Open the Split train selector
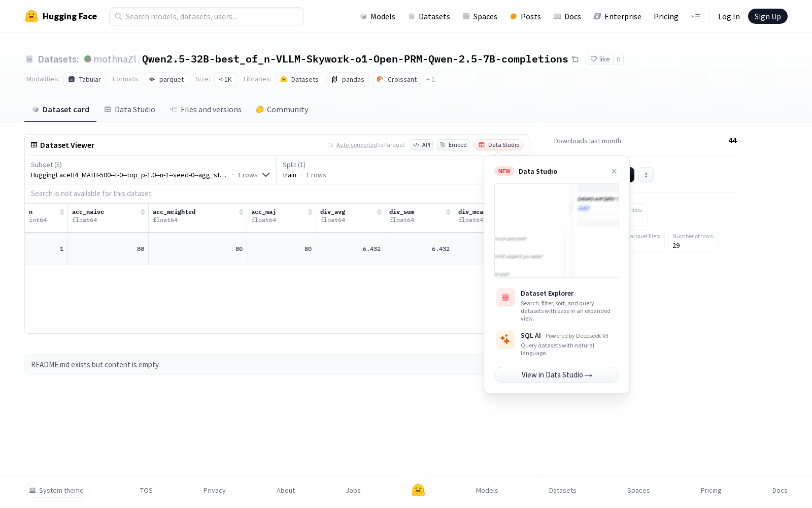The width and height of the screenshot is (812, 508). (304, 170)
